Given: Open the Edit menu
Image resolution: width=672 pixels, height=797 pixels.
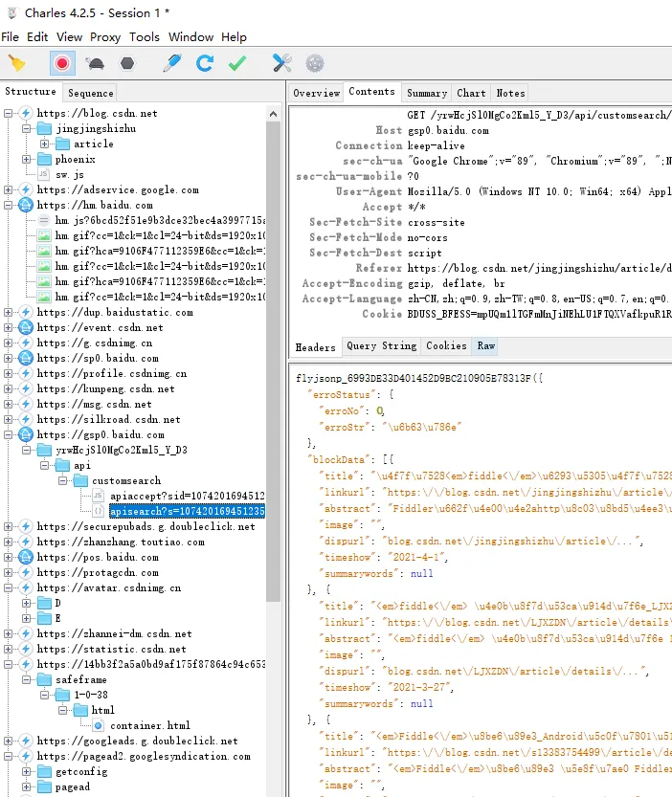Looking at the screenshot, I should click(x=37, y=37).
